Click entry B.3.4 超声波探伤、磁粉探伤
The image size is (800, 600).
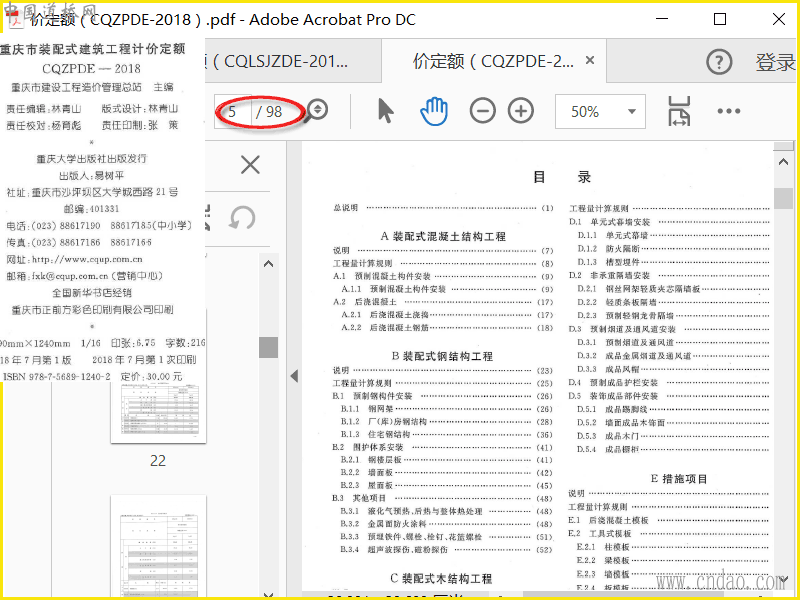pyautogui.click(x=447, y=549)
